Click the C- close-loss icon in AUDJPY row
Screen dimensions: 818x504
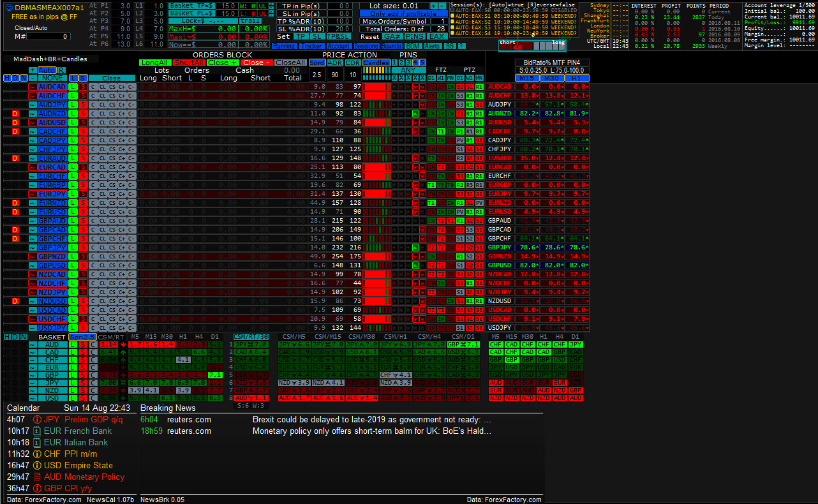click(x=131, y=104)
